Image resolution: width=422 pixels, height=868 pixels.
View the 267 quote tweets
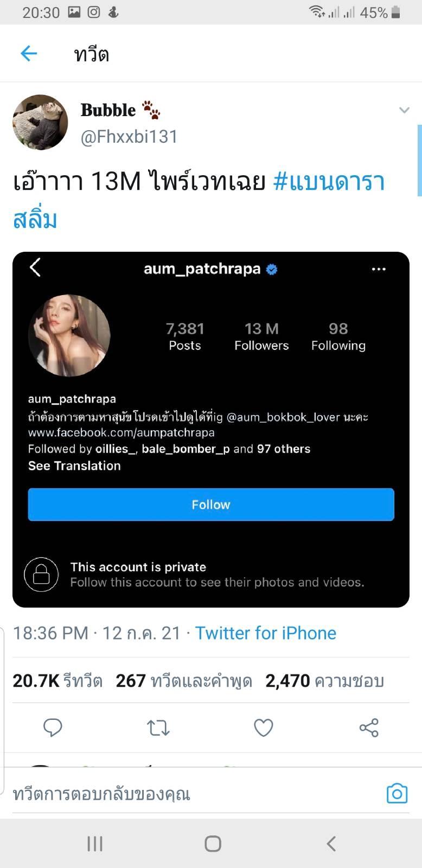click(184, 681)
